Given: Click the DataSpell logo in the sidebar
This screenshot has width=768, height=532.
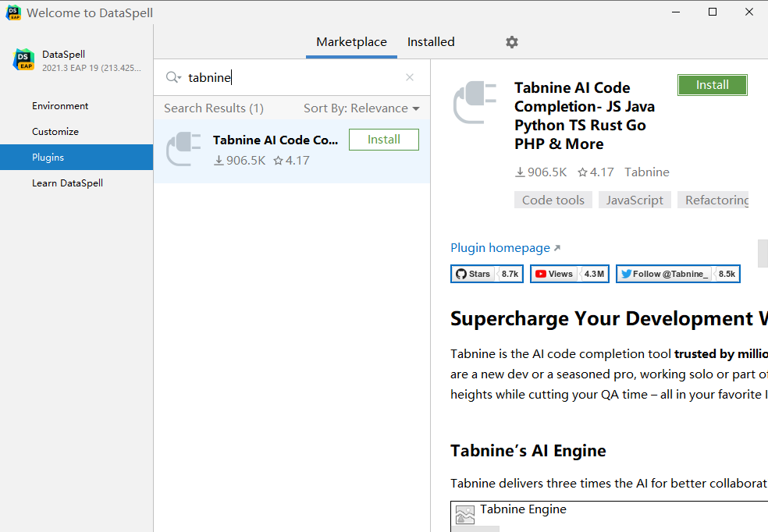Looking at the screenshot, I should click(23, 60).
